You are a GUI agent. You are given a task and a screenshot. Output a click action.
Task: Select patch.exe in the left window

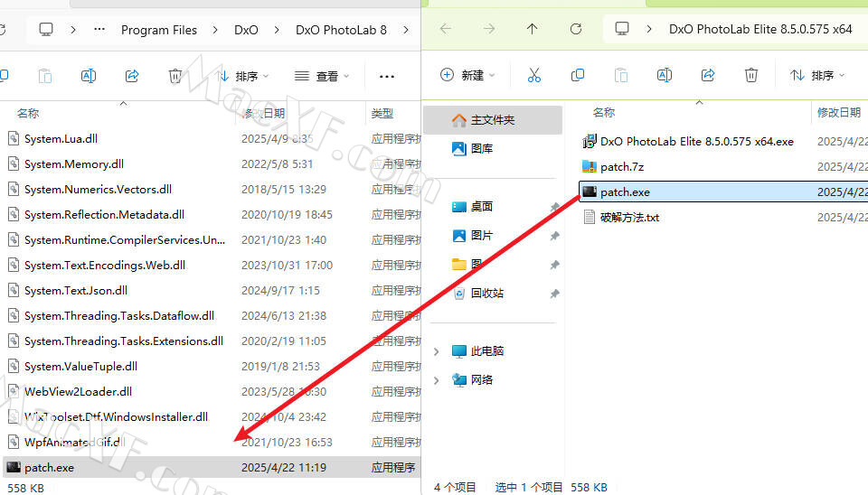tap(212, 467)
